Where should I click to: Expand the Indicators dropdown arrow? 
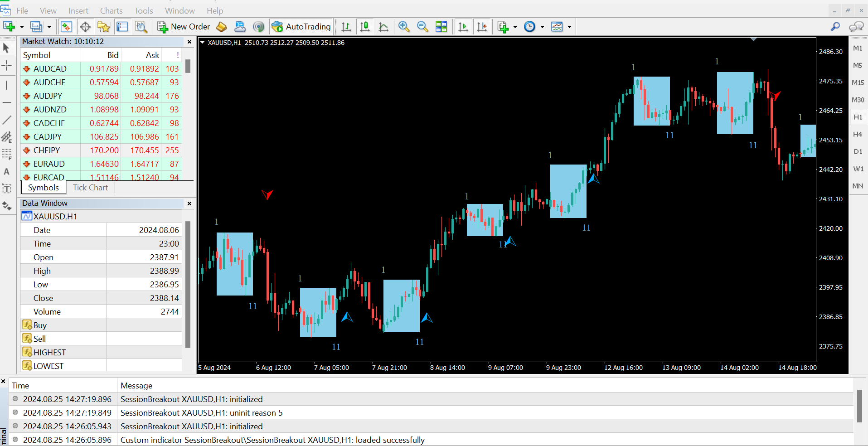click(515, 27)
